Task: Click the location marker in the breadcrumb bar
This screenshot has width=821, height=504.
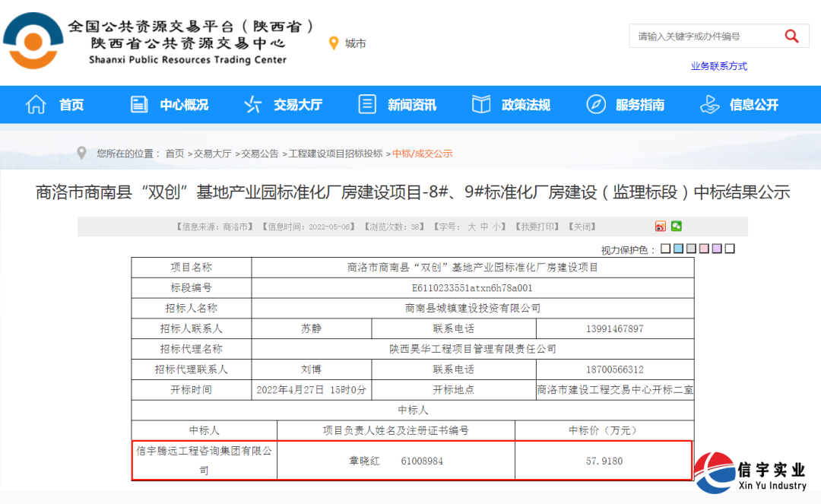Action: (x=82, y=152)
